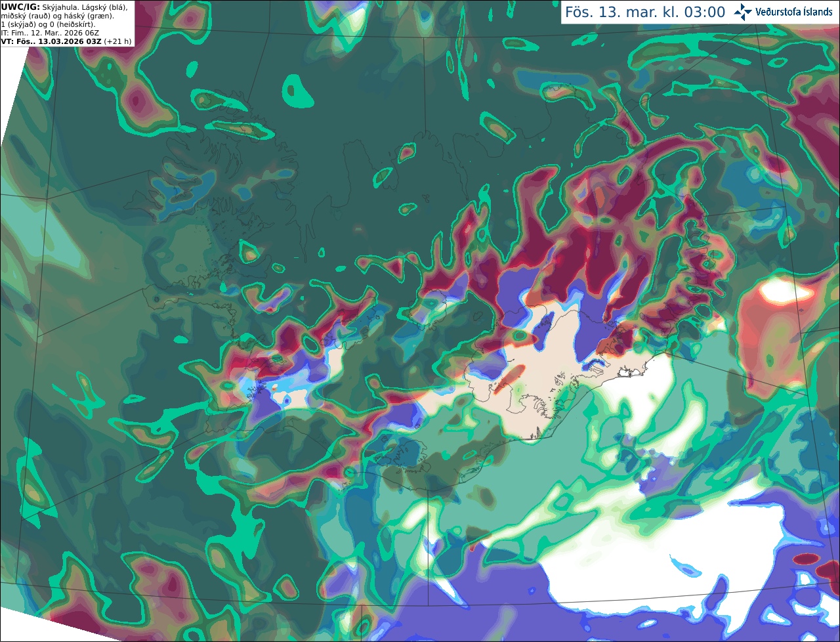Click the "IT: Fim.. 12. Mar.. 2026 06Z" line

pos(50,33)
